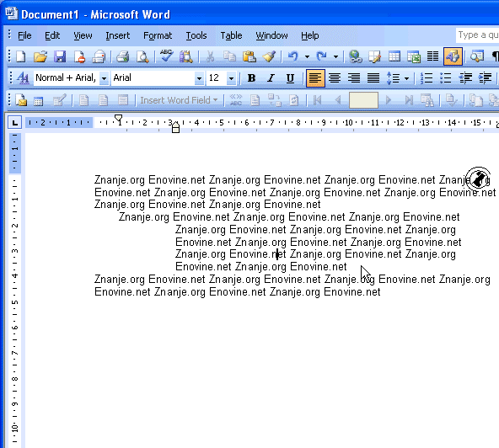Click the ruler tab selector button
The image size is (499, 448).
click(14, 122)
